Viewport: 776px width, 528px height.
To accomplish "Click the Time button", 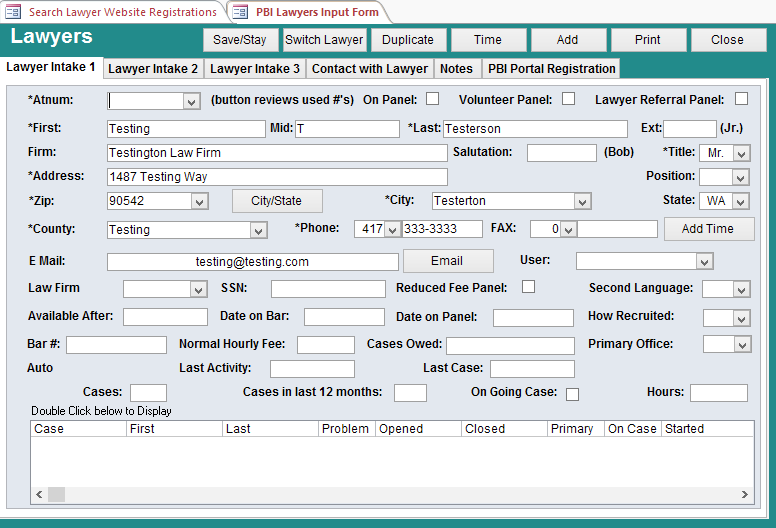I will pyautogui.click(x=488, y=40).
